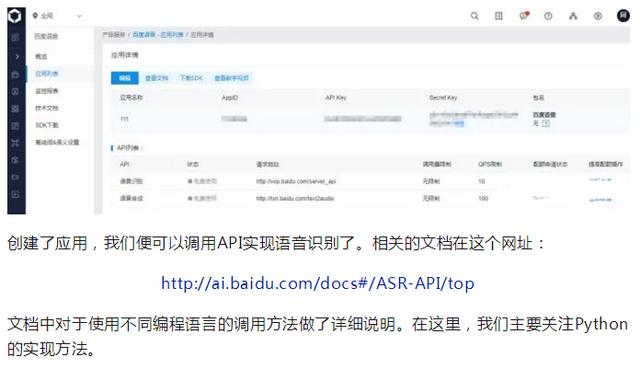Click the 查看文档 button
The width and height of the screenshot is (640, 369).
(x=156, y=78)
